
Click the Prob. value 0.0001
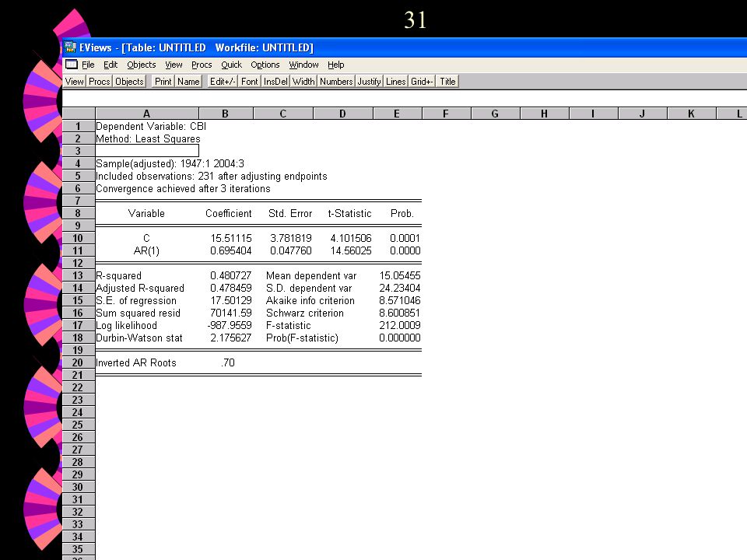pyautogui.click(x=405, y=238)
